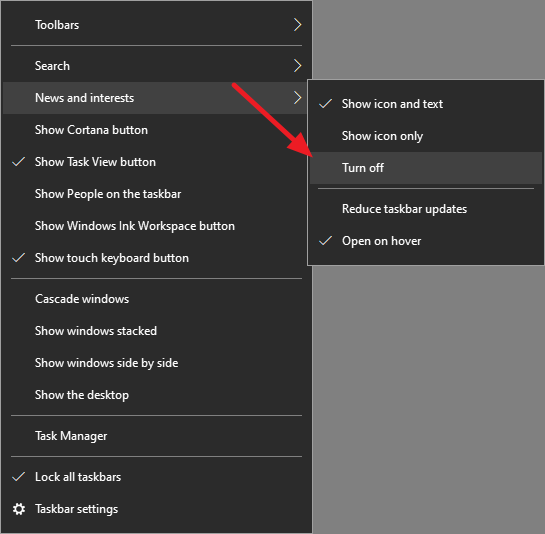Viewport: 545px width, 534px height.
Task: Click the checkmark beside Show icon and text
Action: coord(325,104)
